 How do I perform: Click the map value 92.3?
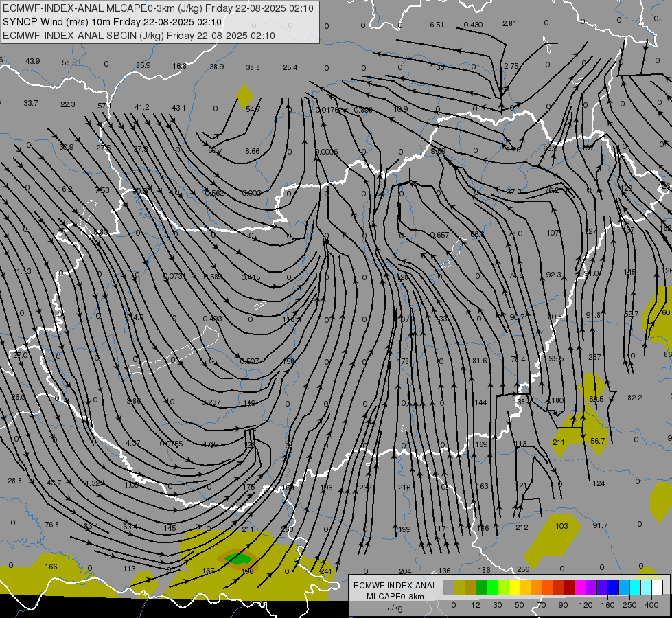554,275
